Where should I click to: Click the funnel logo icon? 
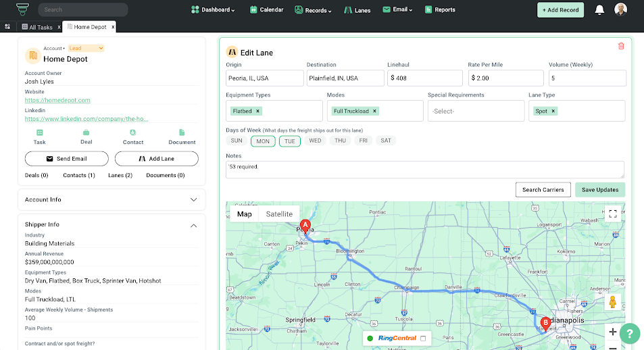click(x=22, y=9)
